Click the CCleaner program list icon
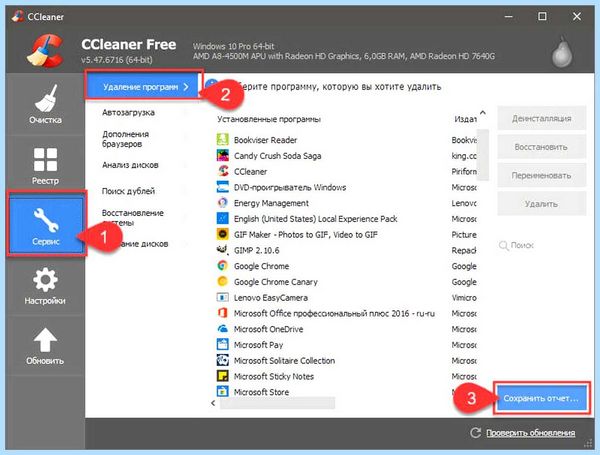 point(222,171)
